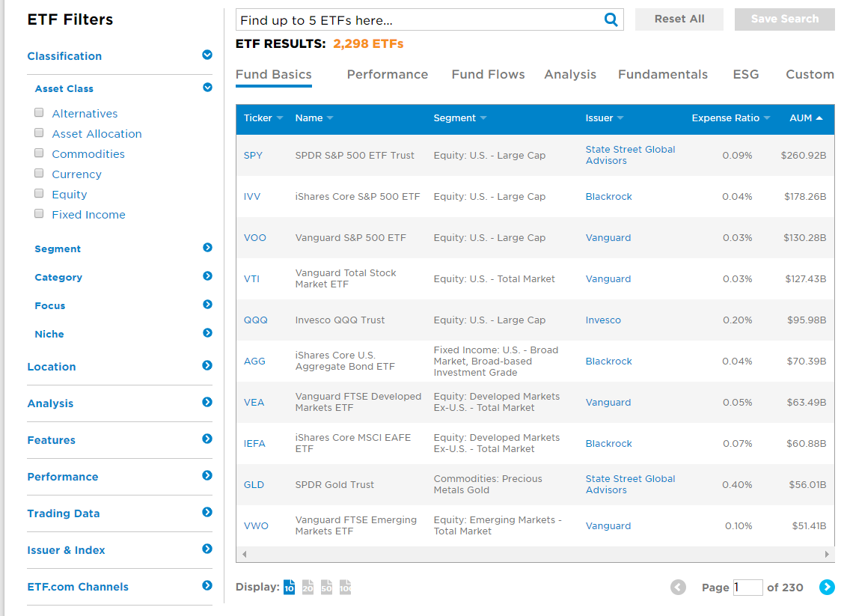Screen dimensions: 847x616
Task: Click inside the page number input field
Action: click(x=747, y=588)
